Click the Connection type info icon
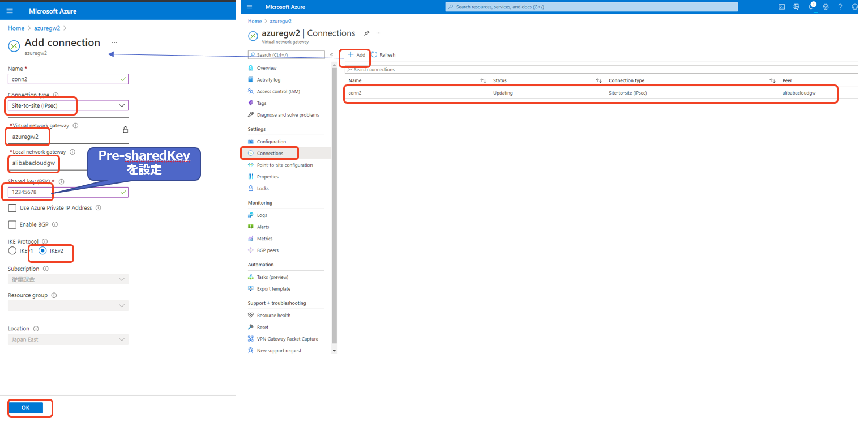Image resolution: width=868 pixels, height=421 pixels. click(55, 95)
